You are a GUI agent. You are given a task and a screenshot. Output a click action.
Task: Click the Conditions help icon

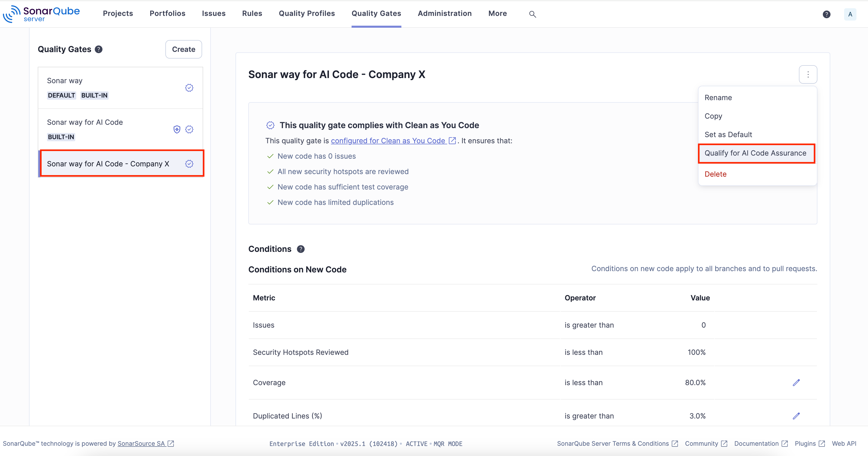[300, 249]
